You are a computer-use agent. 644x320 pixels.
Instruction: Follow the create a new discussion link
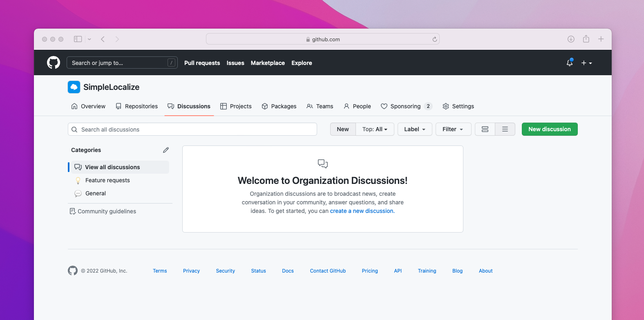click(x=362, y=211)
